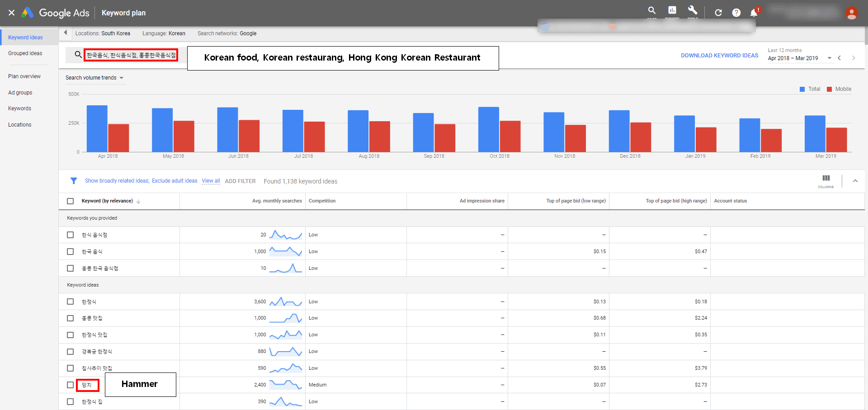The width and height of the screenshot is (868, 410).
Task: Check the 한정식 집 keyword row
Action: point(70,401)
